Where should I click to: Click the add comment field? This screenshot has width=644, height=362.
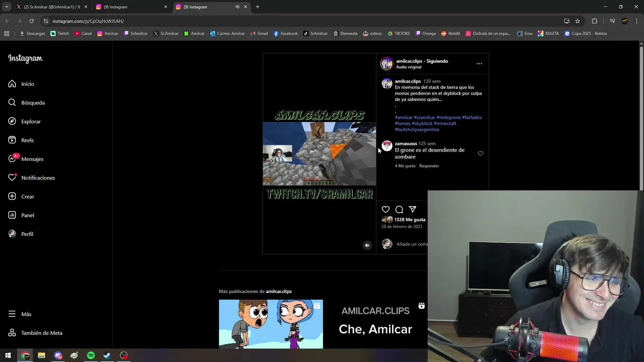[412, 244]
